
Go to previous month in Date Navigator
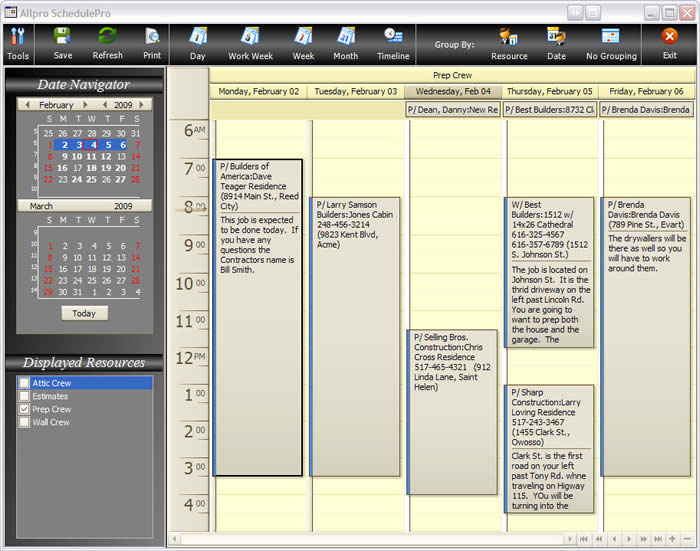click(x=27, y=104)
